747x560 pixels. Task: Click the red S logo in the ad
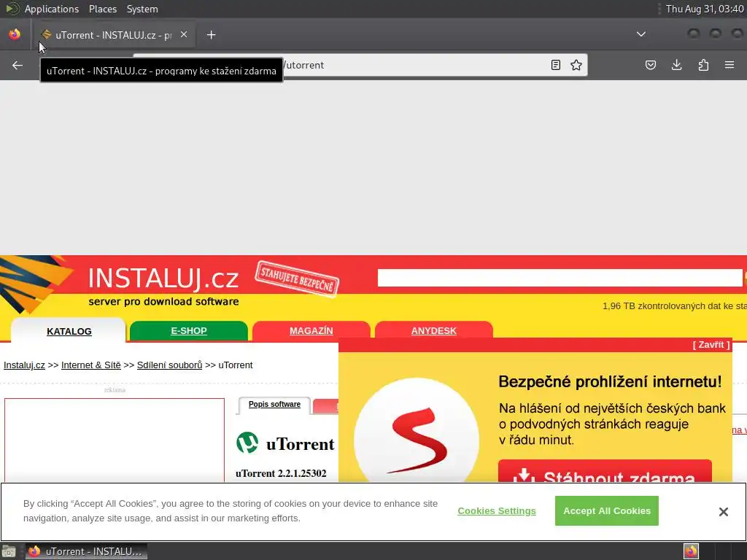click(417, 440)
